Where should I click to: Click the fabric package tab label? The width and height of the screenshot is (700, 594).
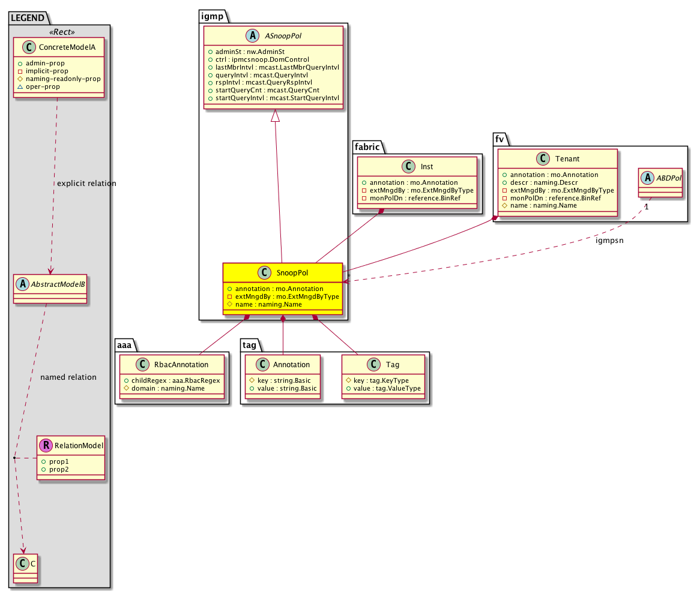(366, 145)
